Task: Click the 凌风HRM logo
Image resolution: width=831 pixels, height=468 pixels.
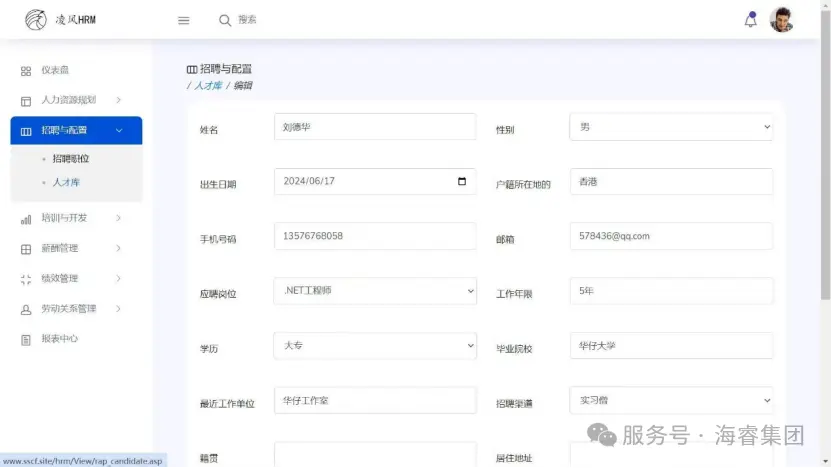Action: 61,20
